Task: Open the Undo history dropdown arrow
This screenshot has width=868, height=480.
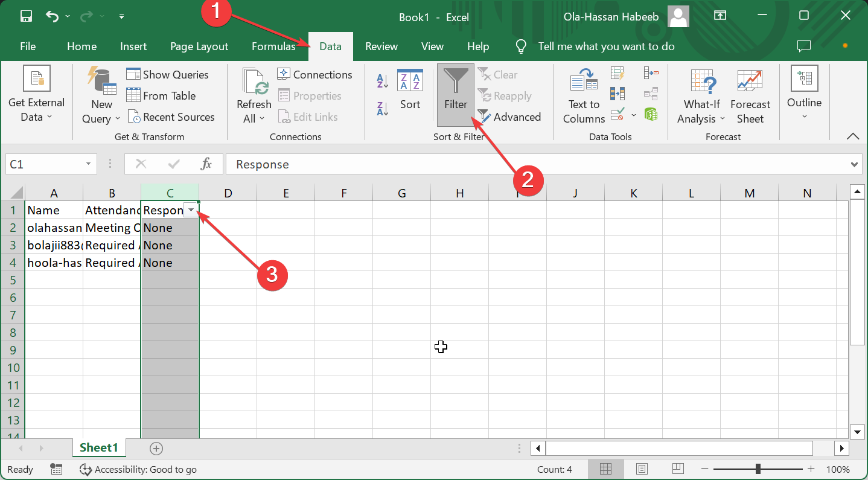Action: click(67, 16)
